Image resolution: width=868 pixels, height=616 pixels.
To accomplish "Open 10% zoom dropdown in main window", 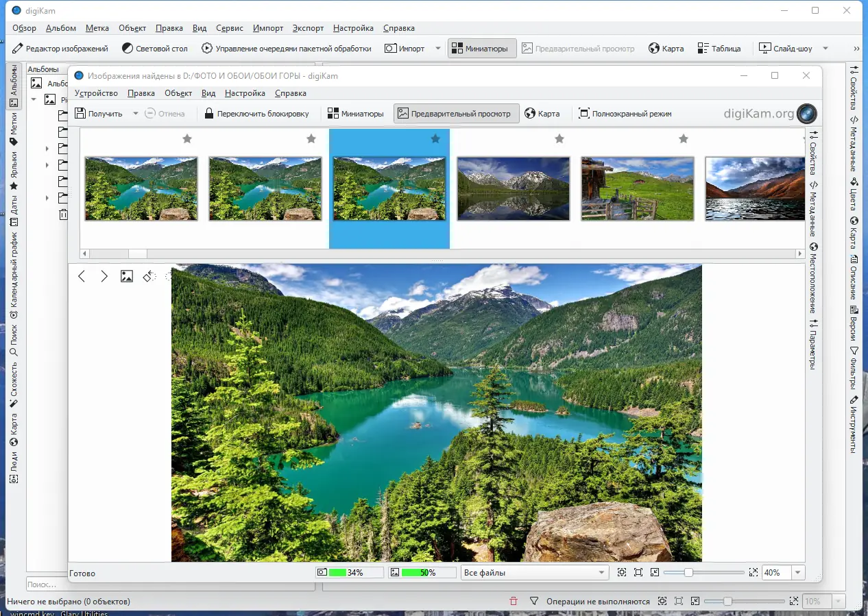I will coord(839,602).
